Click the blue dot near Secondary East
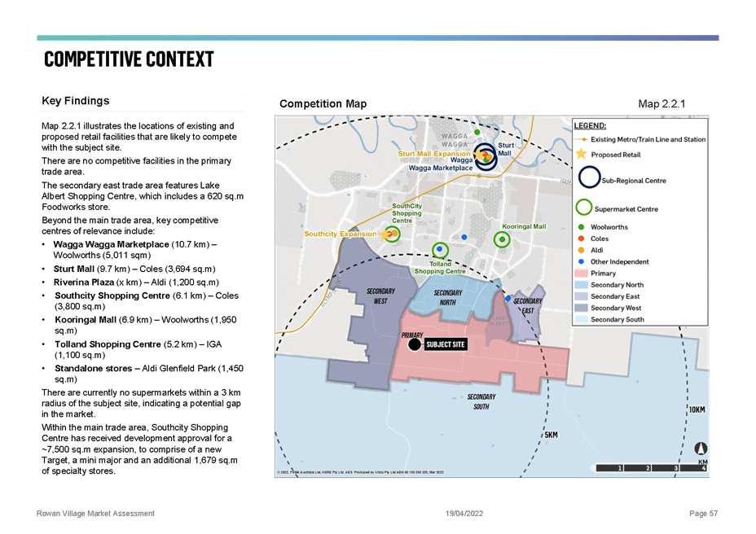Viewport: 756px width, 534px height. tap(508, 299)
